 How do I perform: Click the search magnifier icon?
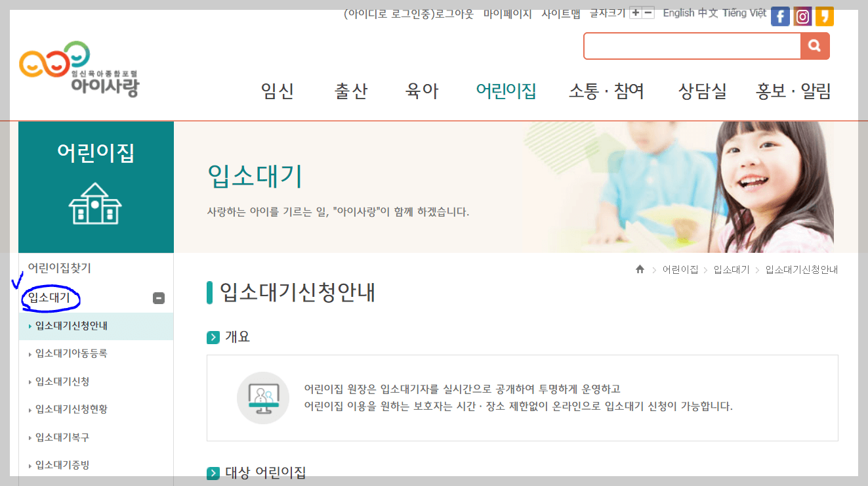coord(816,46)
